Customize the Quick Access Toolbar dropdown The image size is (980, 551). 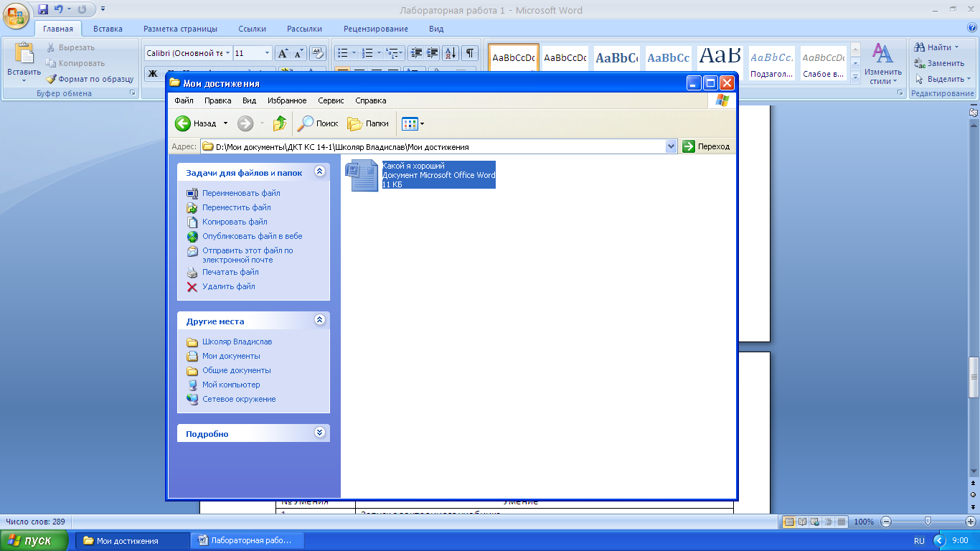click(x=103, y=9)
